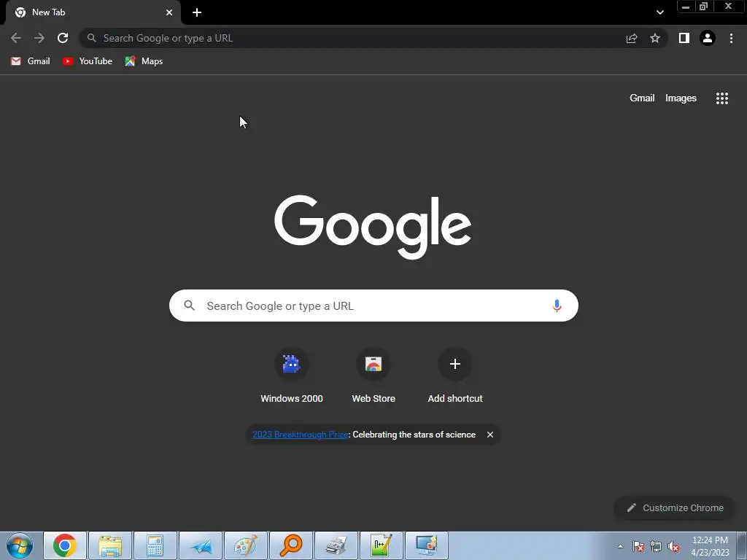Open Chrome three-dot menu
The width and height of the screenshot is (747, 560).
pyautogui.click(x=731, y=38)
